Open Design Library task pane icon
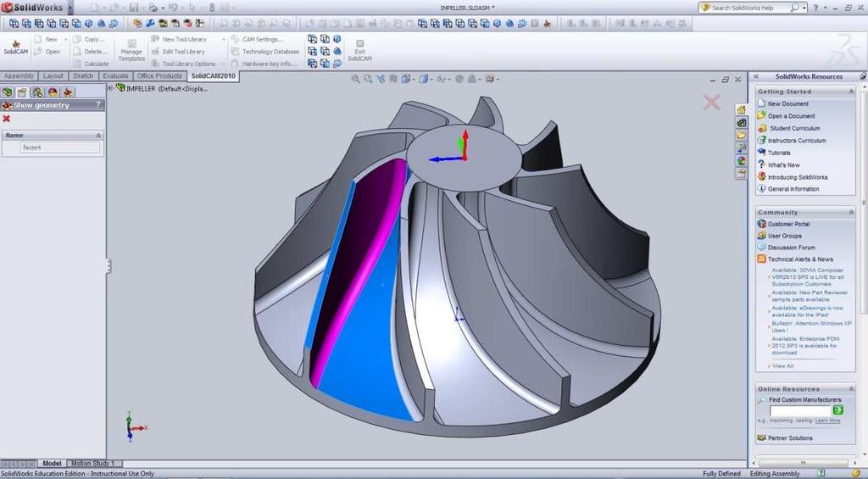868x479 pixels. click(741, 122)
